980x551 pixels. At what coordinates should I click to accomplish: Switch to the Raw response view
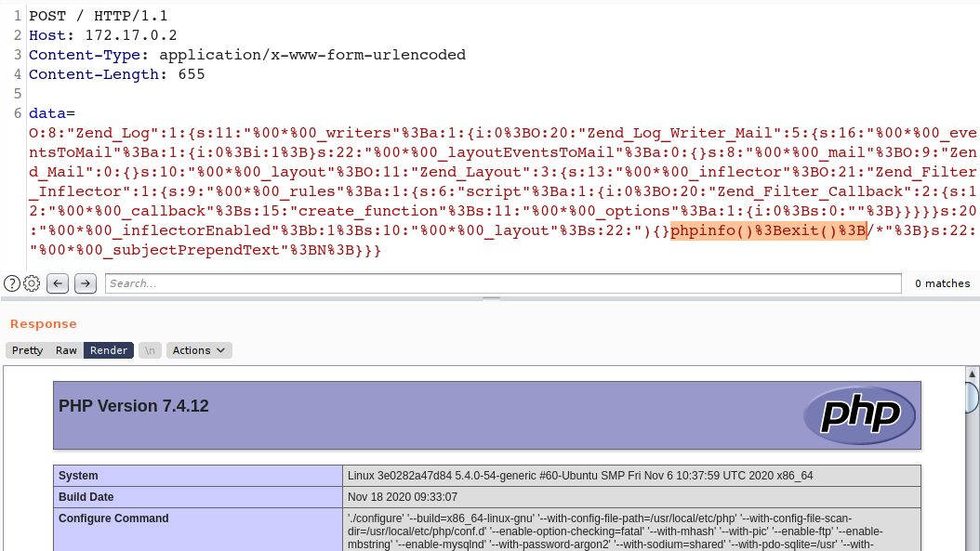(66, 350)
